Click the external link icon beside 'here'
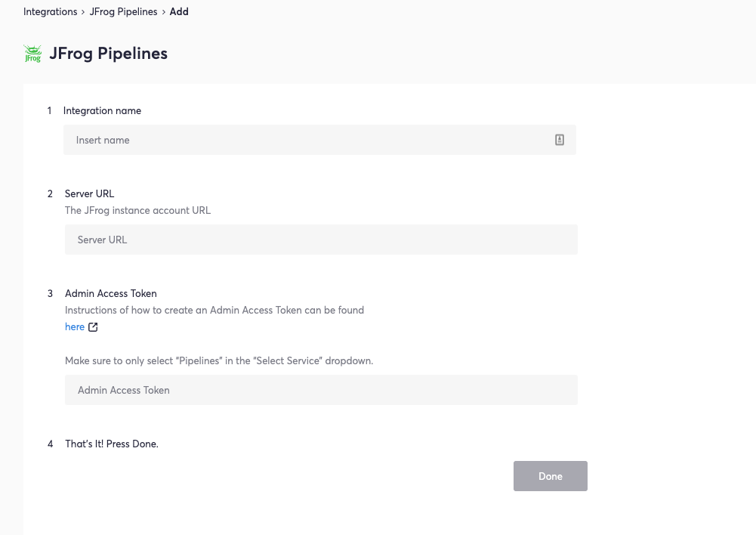The height and width of the screenshot is (535, 756). coord(93,327)
